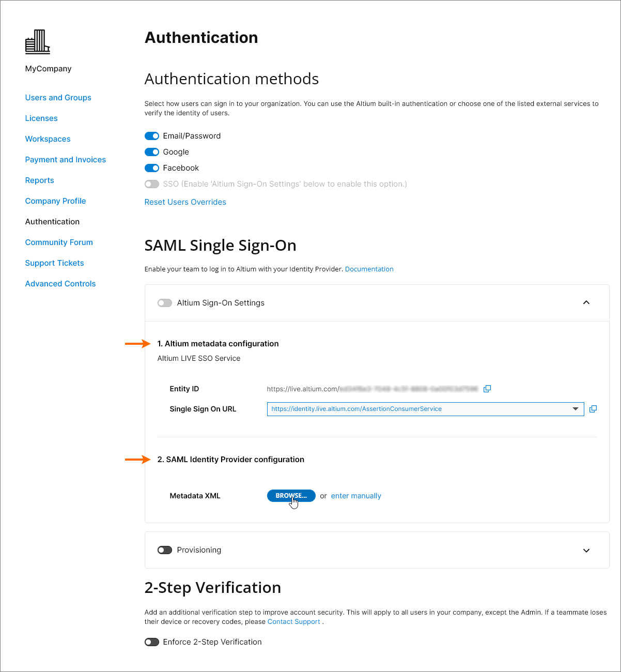Open the SAML Documentation link

pyautogui.click(x=369, y=269)
